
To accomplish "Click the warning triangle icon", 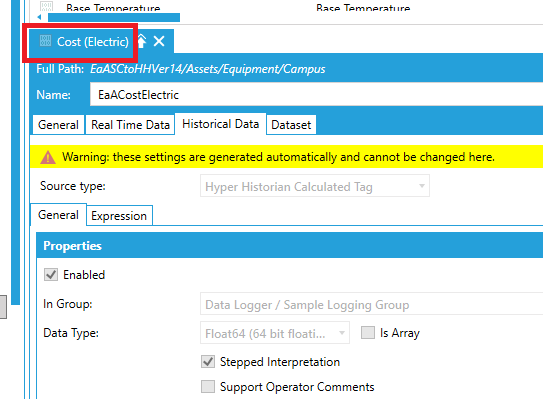I will pyautogui.click(x=48, y=157).
